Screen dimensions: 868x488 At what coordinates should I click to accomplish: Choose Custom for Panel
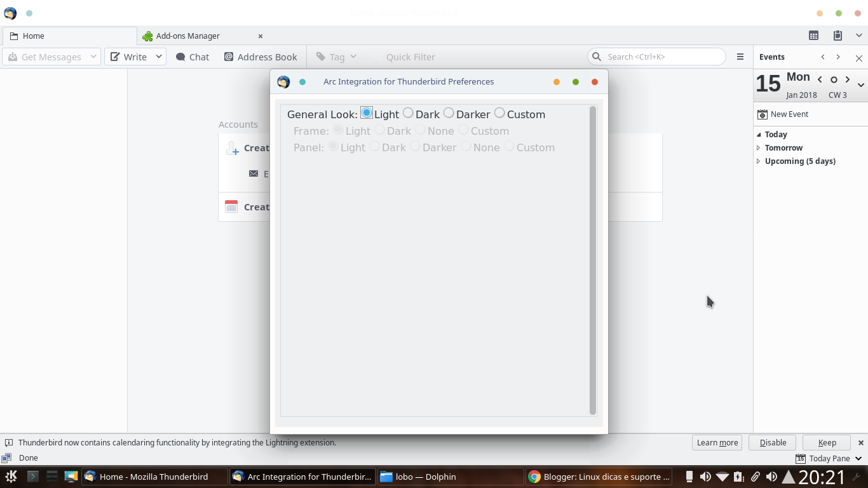click(x=509, y=146)
